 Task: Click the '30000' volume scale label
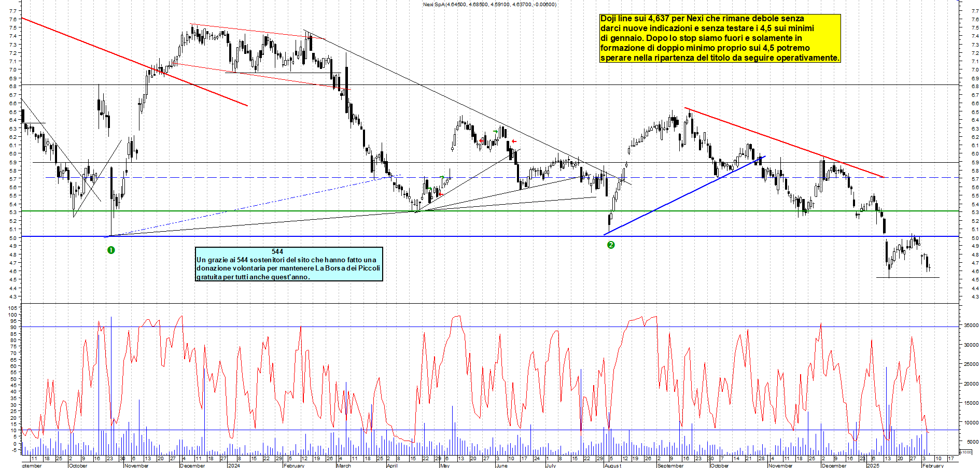[971, 345]
